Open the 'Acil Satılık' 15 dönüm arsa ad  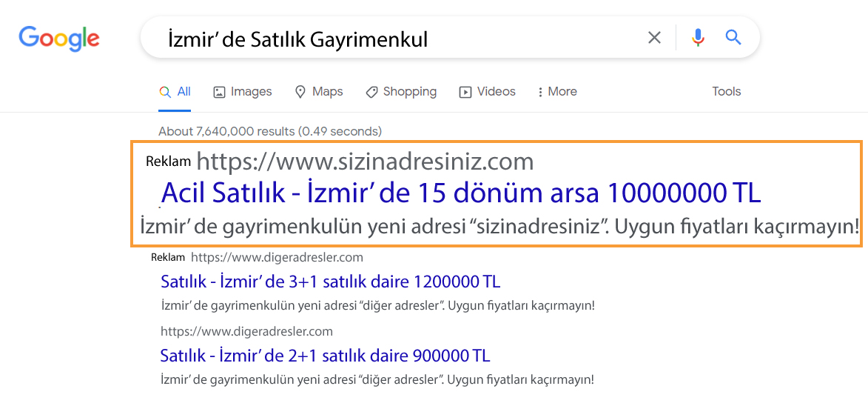(460, 193)
